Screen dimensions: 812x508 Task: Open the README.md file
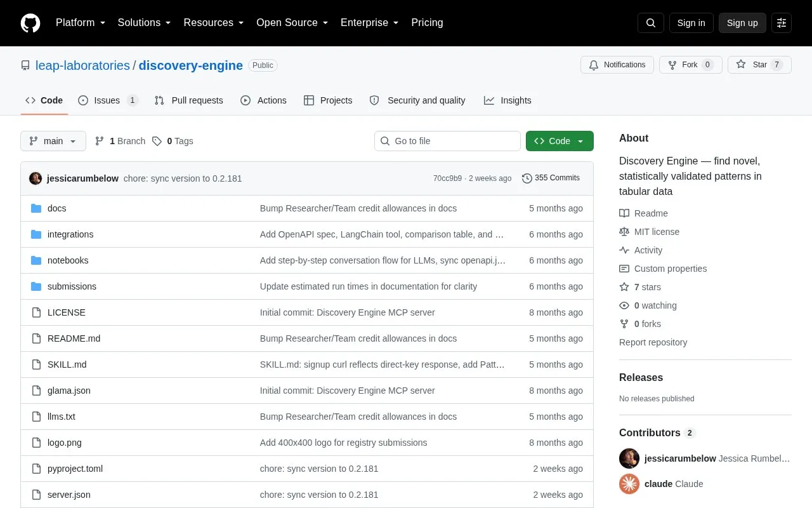pos(74,338)
